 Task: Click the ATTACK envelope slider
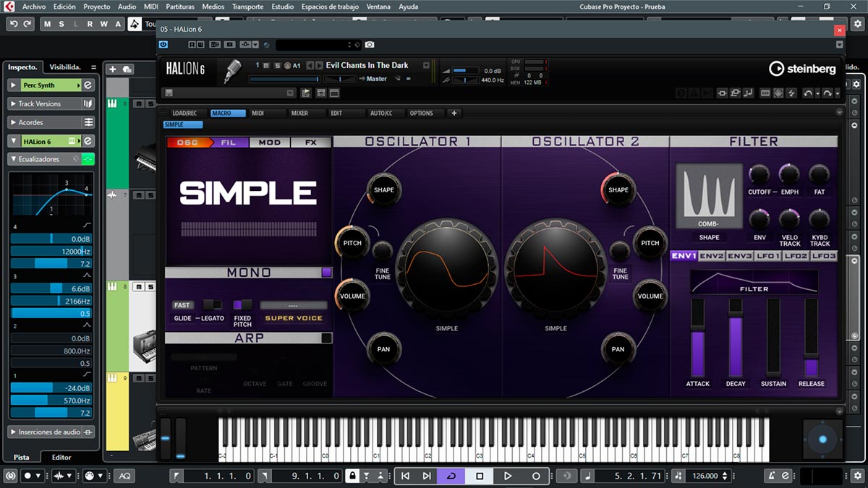(x=698, y=338)
